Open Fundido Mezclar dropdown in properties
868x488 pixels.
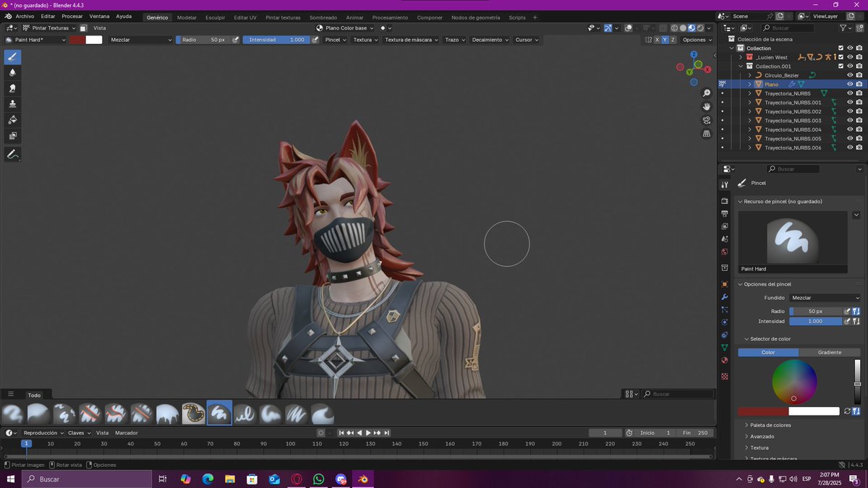click(x=825, y=298)
